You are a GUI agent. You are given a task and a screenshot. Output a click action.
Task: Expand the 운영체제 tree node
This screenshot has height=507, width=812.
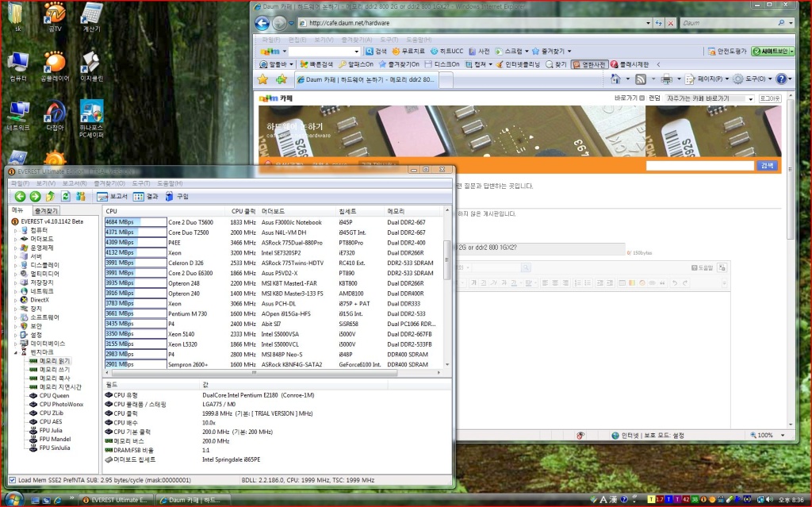[16, 248]
